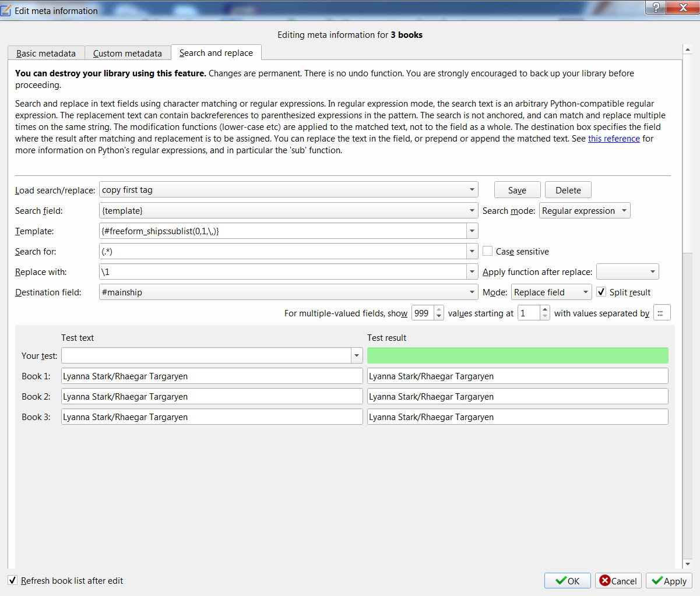Click the Delete button
Viewport: 700px width, 596px height.
[x=568, y=190]
